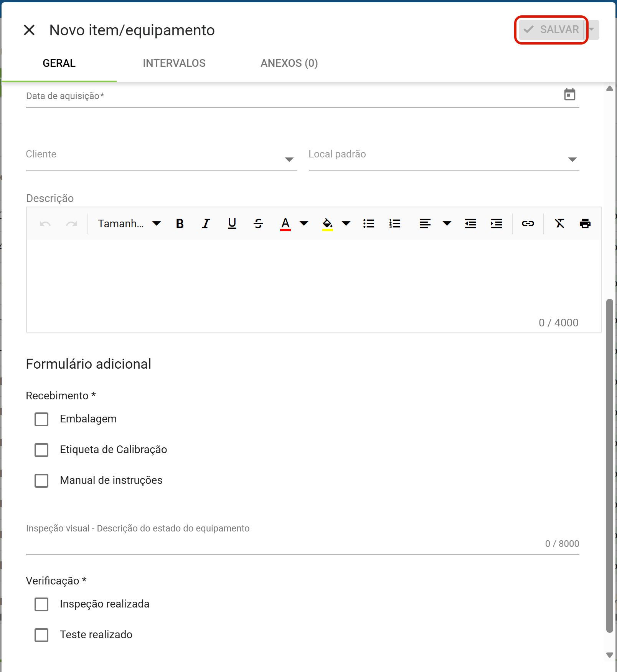Click inside the Descrição text area
The width and height of the screenshot is (617, 672).
pos(314,286)
